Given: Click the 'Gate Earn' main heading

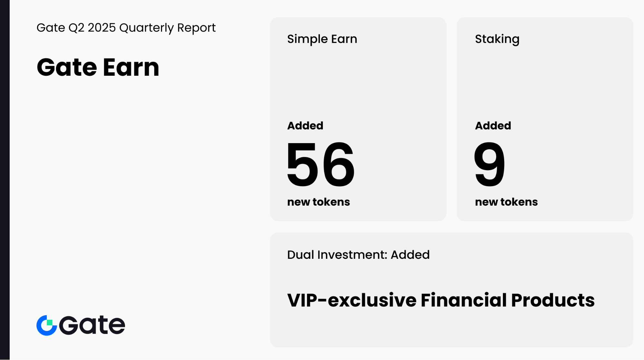Looking at the screenshot, I should tap(98, 67).
